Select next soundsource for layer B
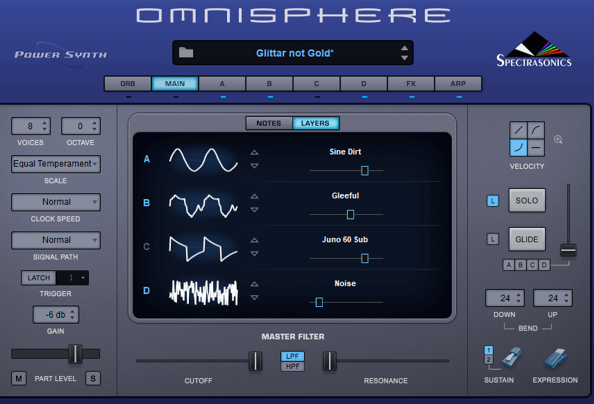The height and width of the screenshot is (404, 594). coord(254,210)
